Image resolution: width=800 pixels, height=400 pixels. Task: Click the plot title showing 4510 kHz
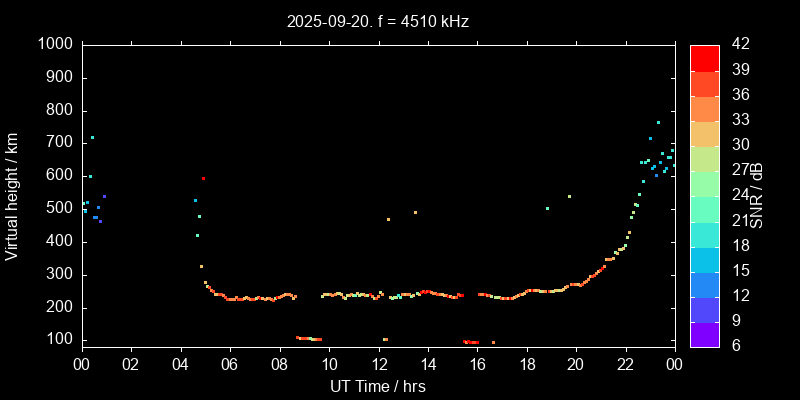(378, 20)
